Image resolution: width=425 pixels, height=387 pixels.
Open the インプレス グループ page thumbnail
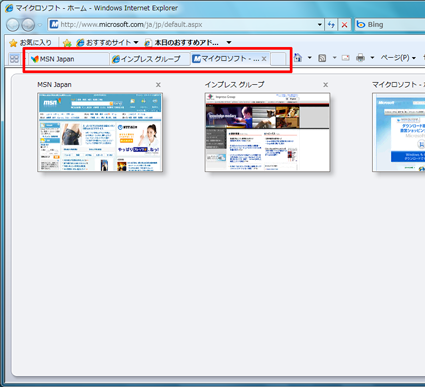click(x=267, y=132)
